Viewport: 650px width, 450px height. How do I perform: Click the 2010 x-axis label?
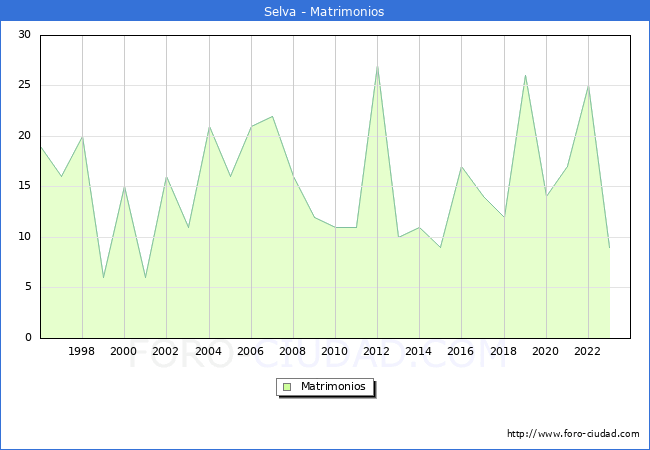point(334,351)
